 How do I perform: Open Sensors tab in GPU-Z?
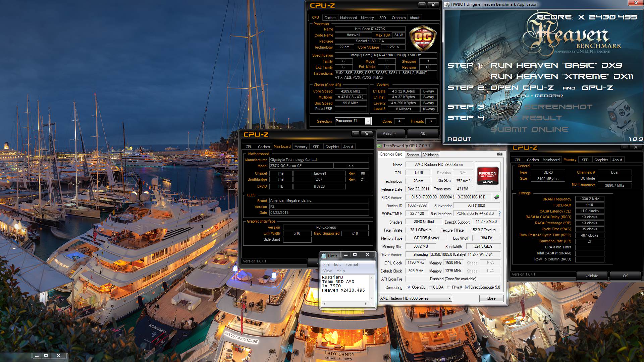point(413,155)
